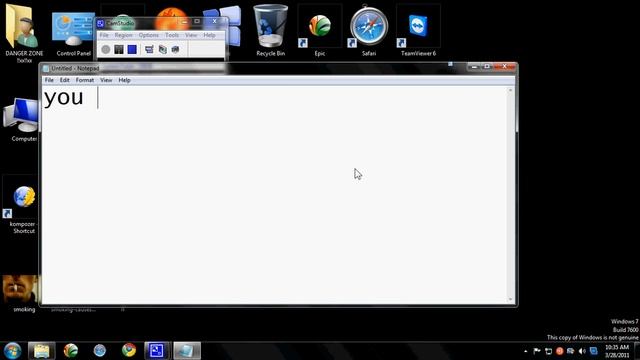Open the Format menu in Notepad
The width and height of the screenshot is (640, 360).
point(84,80)
